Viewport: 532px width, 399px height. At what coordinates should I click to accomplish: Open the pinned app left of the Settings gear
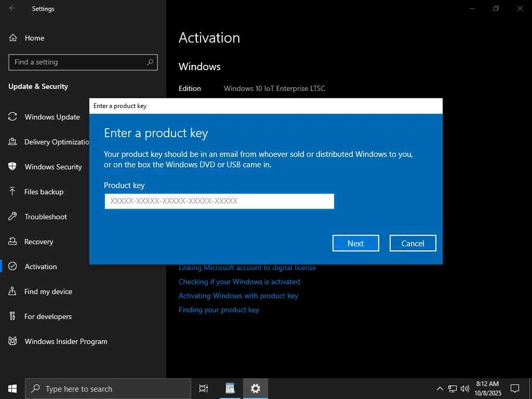(230, 389)
